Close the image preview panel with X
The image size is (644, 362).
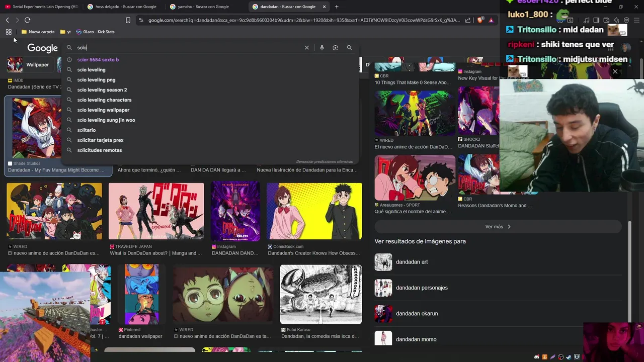(615, 71)
